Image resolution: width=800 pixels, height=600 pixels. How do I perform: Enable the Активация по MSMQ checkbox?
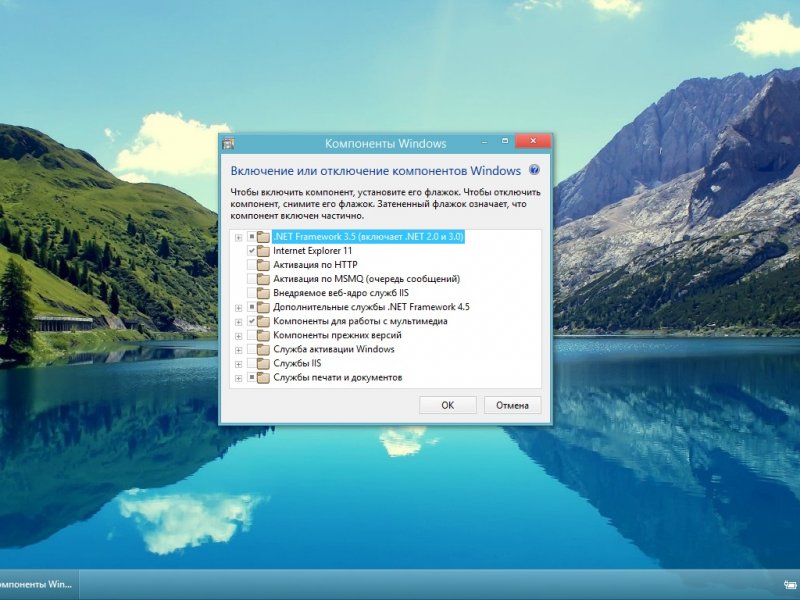pos(252,279)
